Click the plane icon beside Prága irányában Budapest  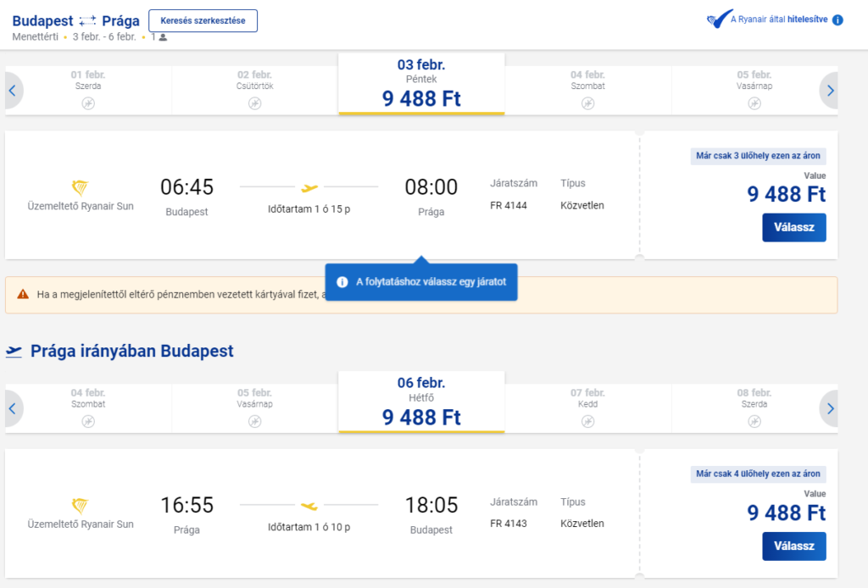click(x=14, y=352)
